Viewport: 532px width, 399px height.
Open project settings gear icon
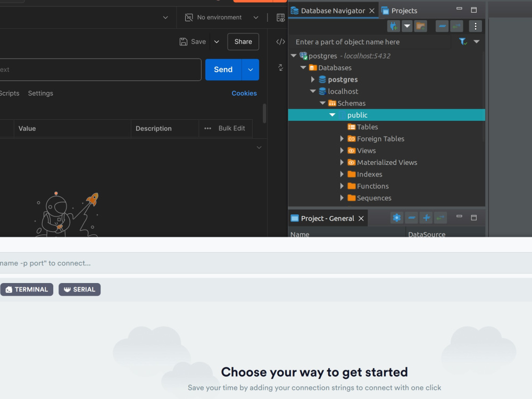[397, 218]
